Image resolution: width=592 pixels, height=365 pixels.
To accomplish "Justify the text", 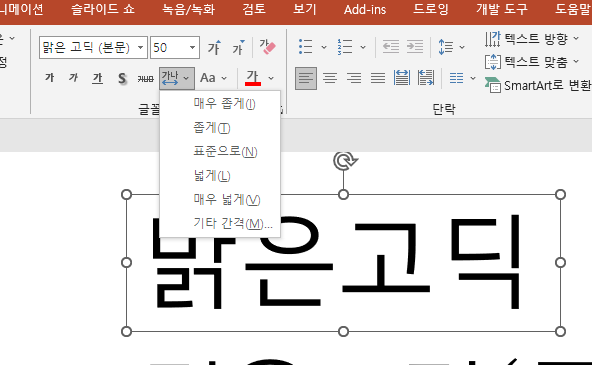I will [378, 78].
